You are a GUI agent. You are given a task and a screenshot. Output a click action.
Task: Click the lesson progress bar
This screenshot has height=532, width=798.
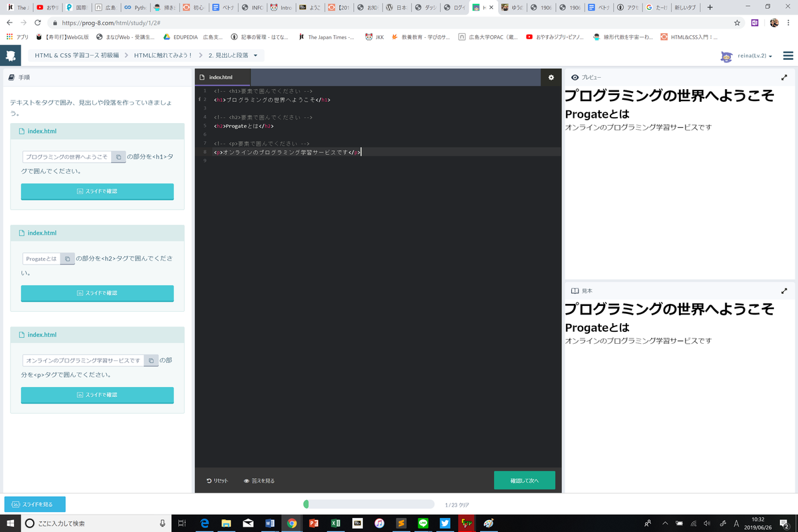368,504
